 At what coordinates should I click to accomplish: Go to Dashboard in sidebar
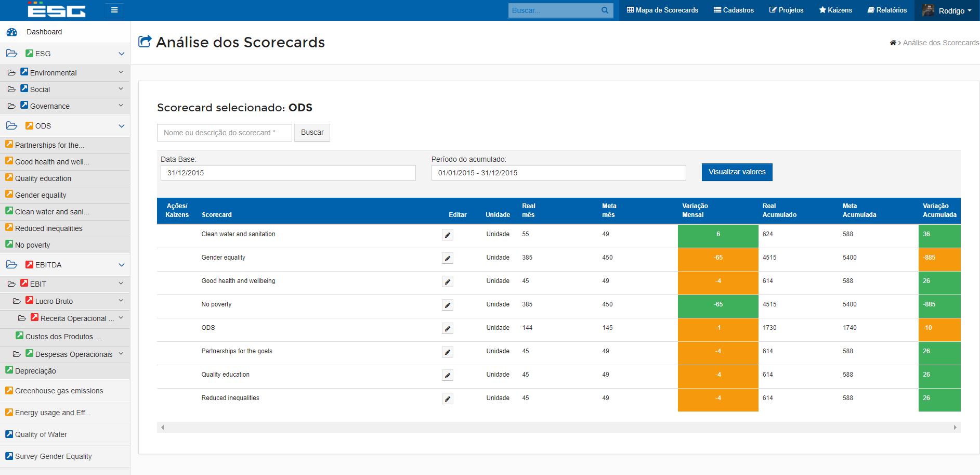[44, 32]
